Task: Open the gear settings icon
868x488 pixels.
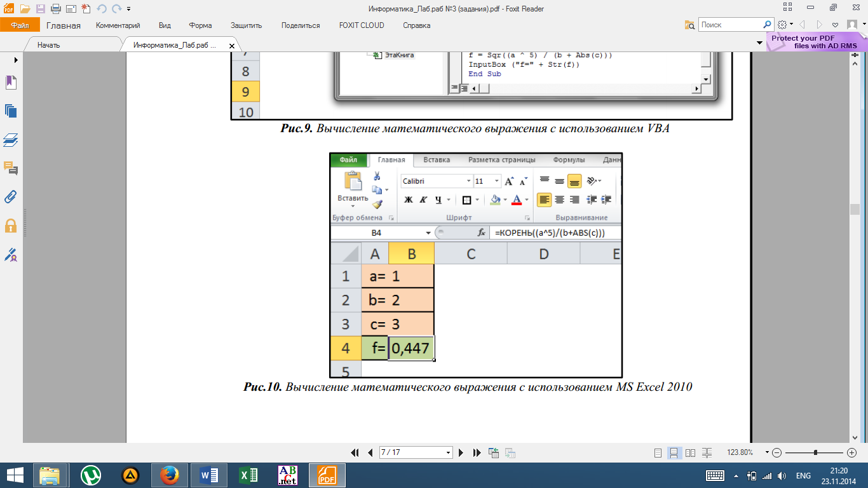Action: 782,25
